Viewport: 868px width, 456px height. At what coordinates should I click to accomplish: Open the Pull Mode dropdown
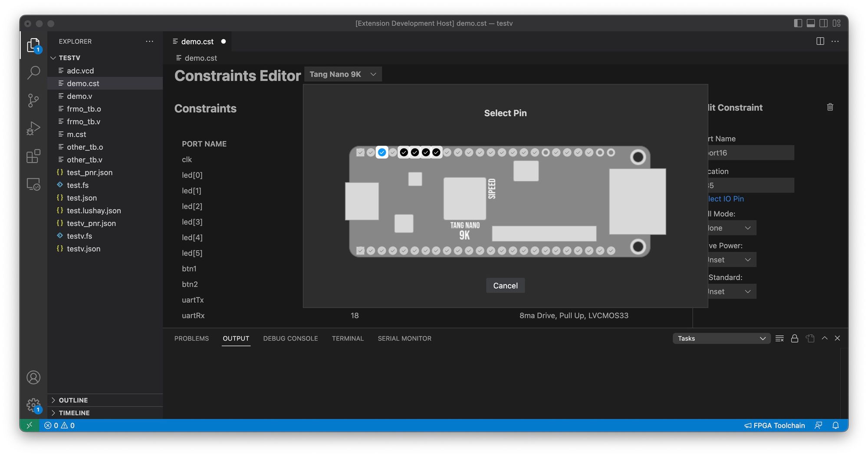coord(732,228)
